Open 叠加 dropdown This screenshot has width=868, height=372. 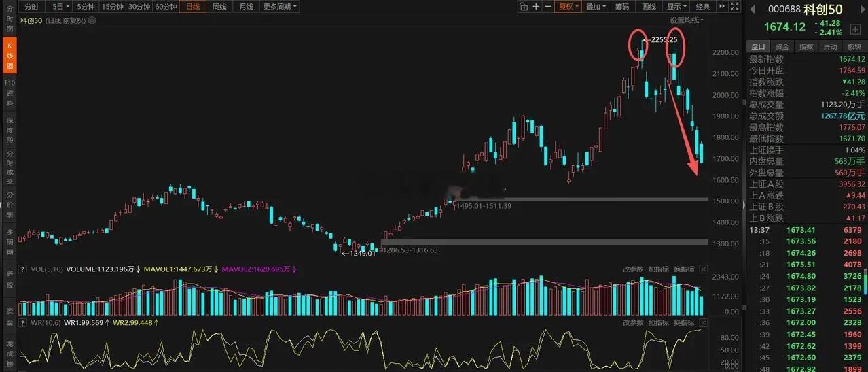(x=596, y=6)
